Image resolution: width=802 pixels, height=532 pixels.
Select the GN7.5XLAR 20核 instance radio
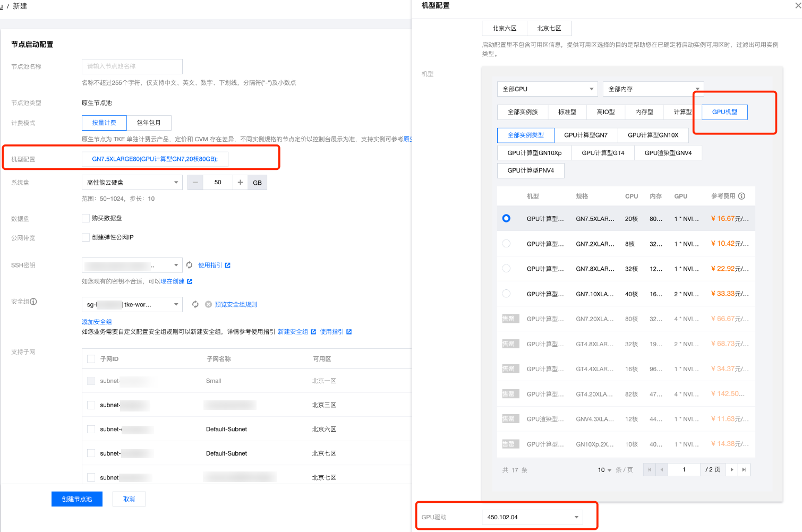tap(506, 218)
